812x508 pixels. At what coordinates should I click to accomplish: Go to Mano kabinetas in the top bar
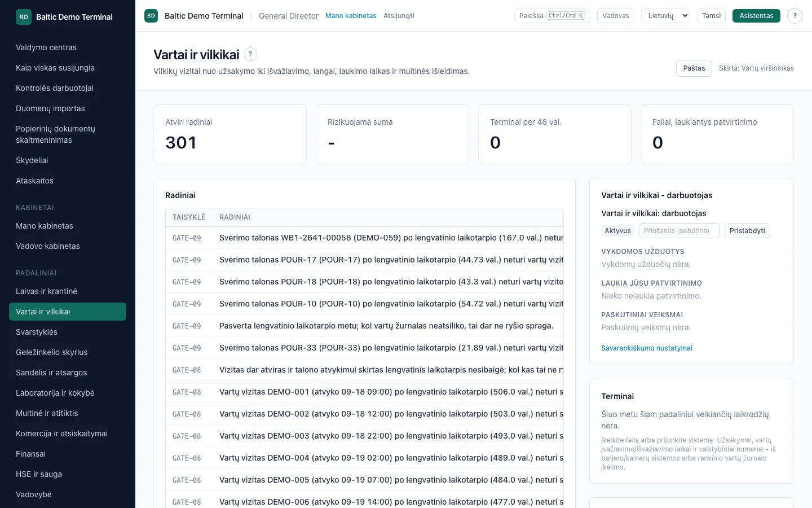(351, 16)
